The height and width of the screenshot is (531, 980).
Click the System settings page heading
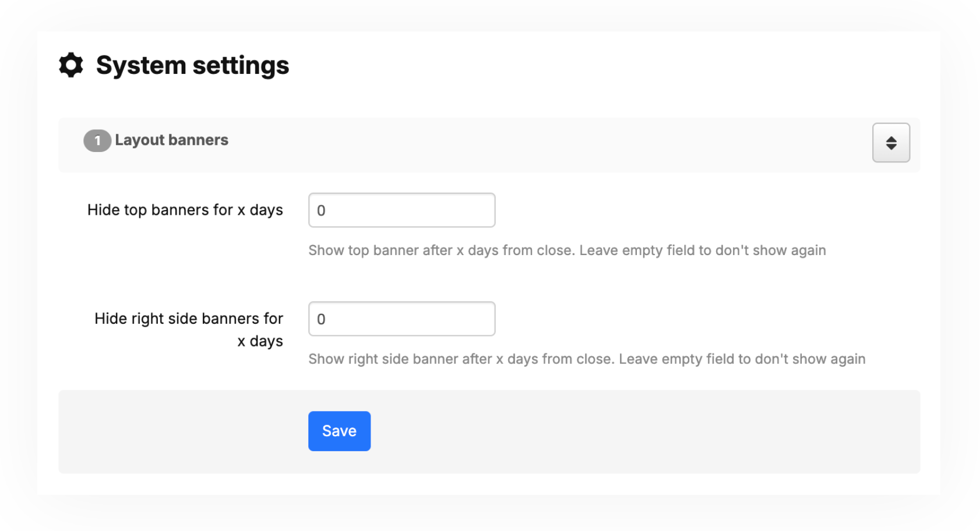192,65
